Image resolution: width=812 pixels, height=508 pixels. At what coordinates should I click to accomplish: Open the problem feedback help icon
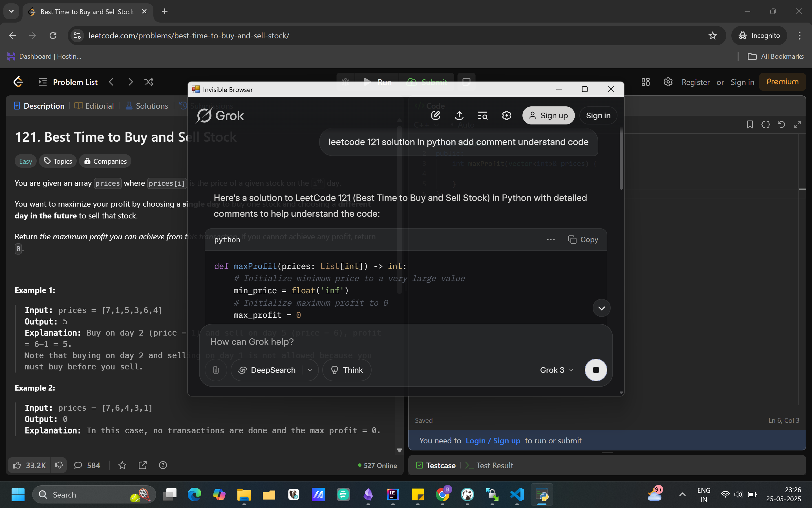(x=163, y=465)
